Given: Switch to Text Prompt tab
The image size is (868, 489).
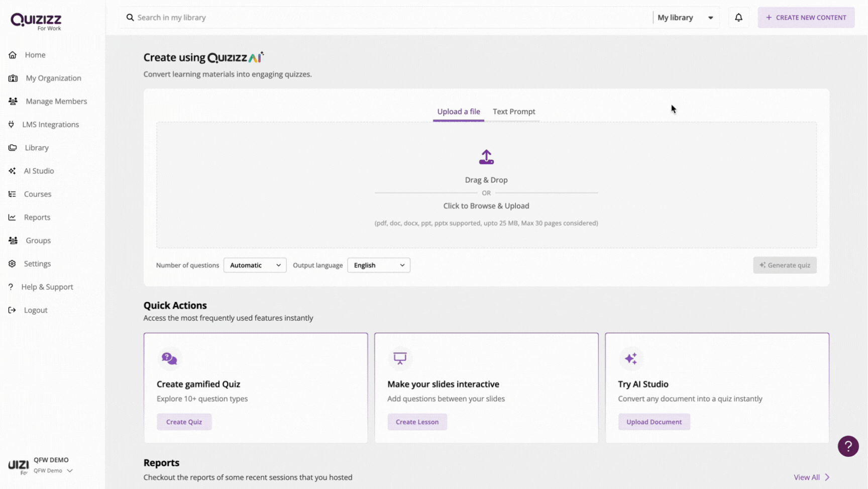Looking at the screenshot, I should point(514,112).
